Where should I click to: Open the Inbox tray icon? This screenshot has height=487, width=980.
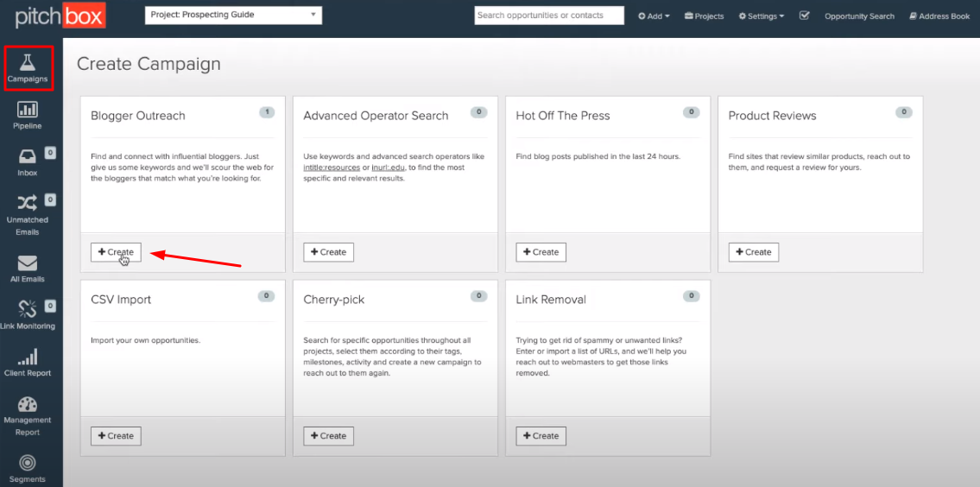[x=28, y=155]
